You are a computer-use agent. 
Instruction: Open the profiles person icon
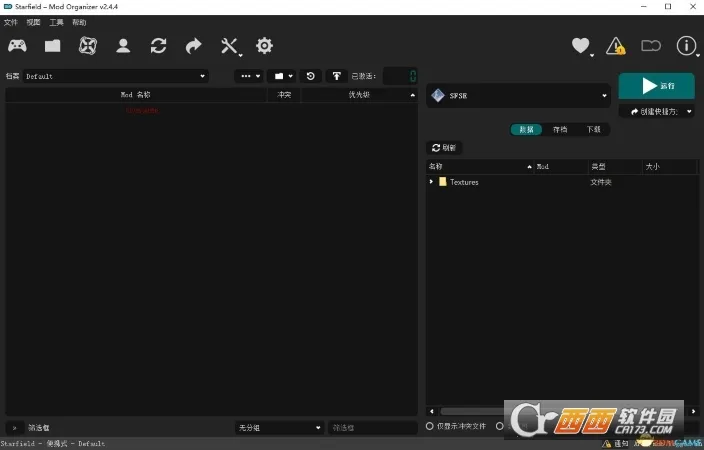(x=123, y=45)
